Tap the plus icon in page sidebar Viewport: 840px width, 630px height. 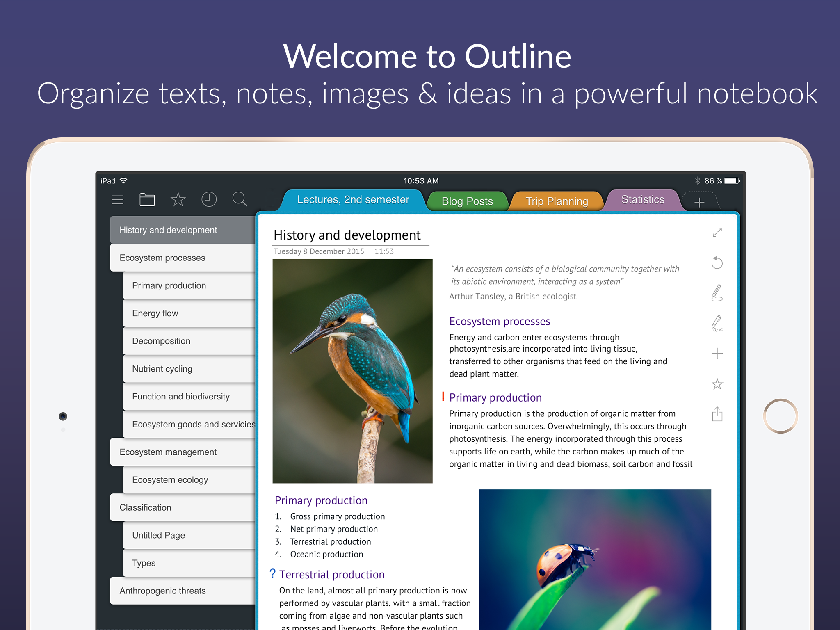717,354
